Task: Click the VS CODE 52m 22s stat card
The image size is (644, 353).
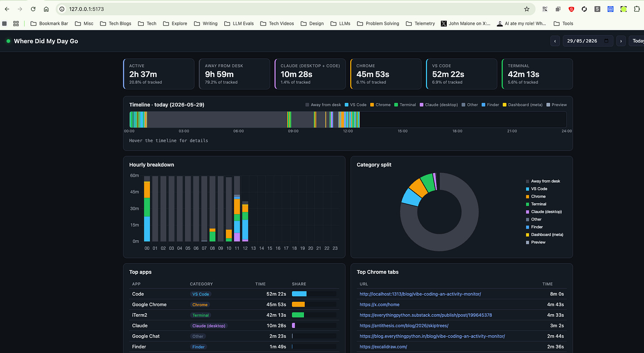Action: click(x=461, y=74)
